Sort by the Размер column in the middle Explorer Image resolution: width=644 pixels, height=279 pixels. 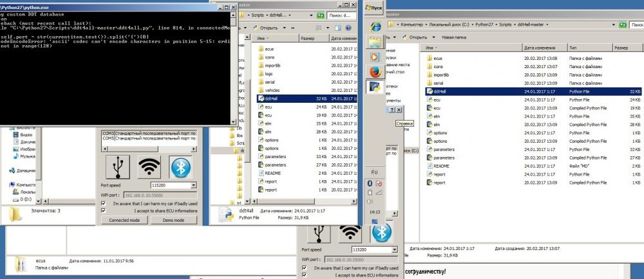314,38
